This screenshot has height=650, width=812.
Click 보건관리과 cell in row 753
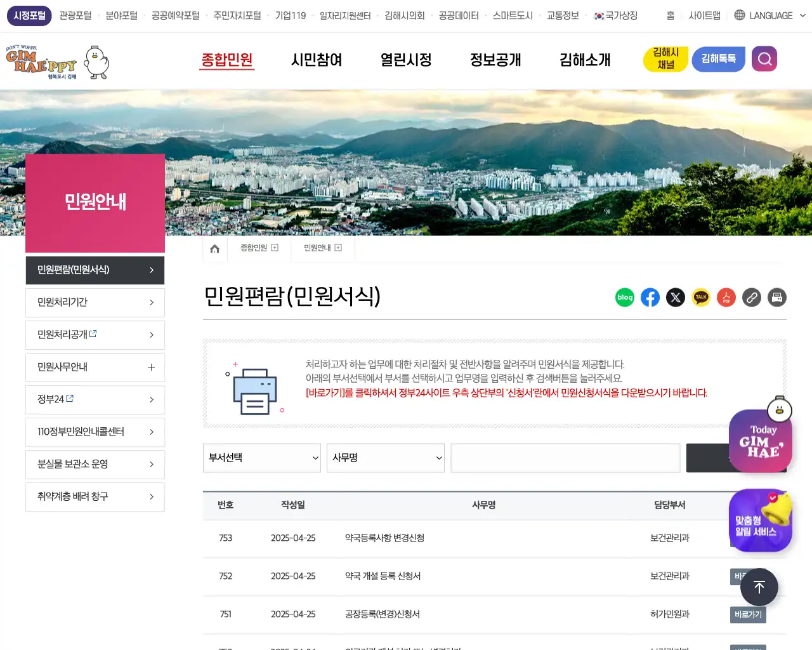point(670,538)
